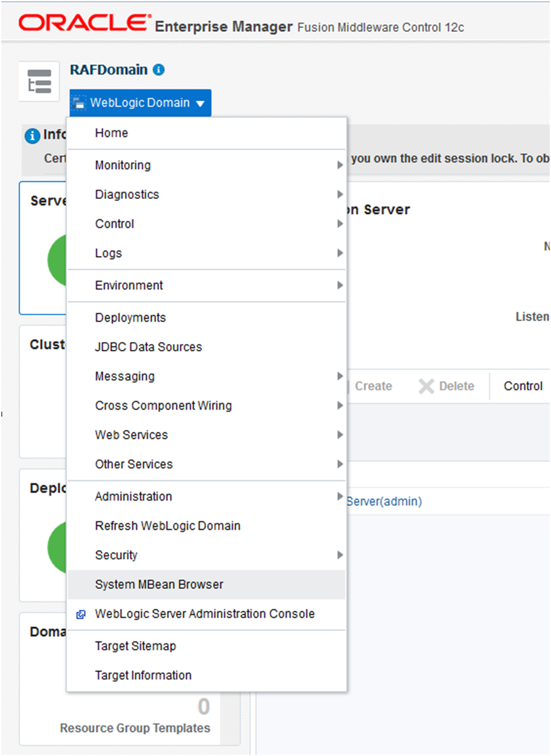
Task: Expand the Monitoring submenu arrow
Action: point(340,165)
